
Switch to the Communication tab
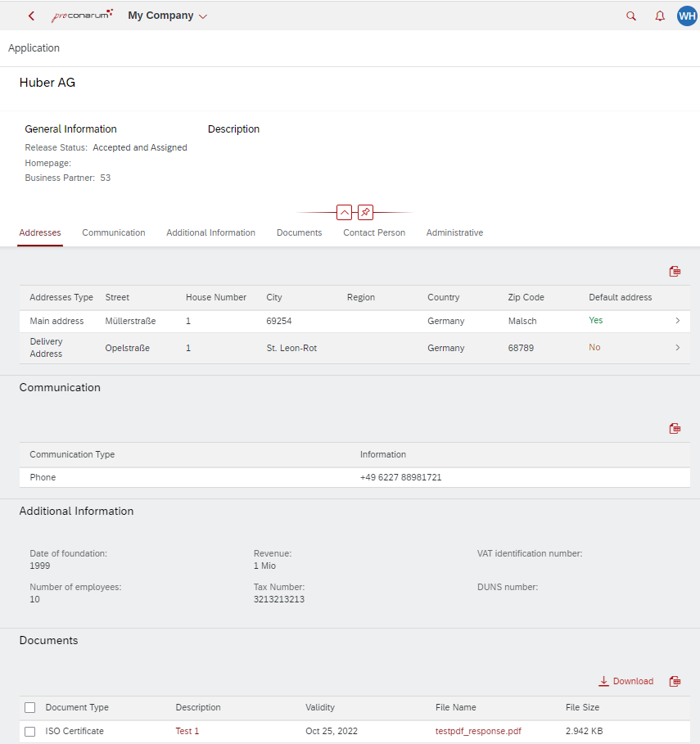[113, 232]
